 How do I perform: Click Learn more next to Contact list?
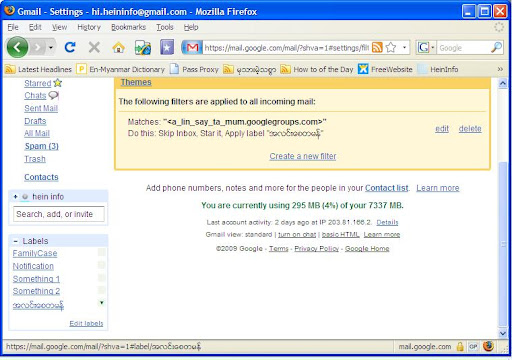tap(438, 188)
